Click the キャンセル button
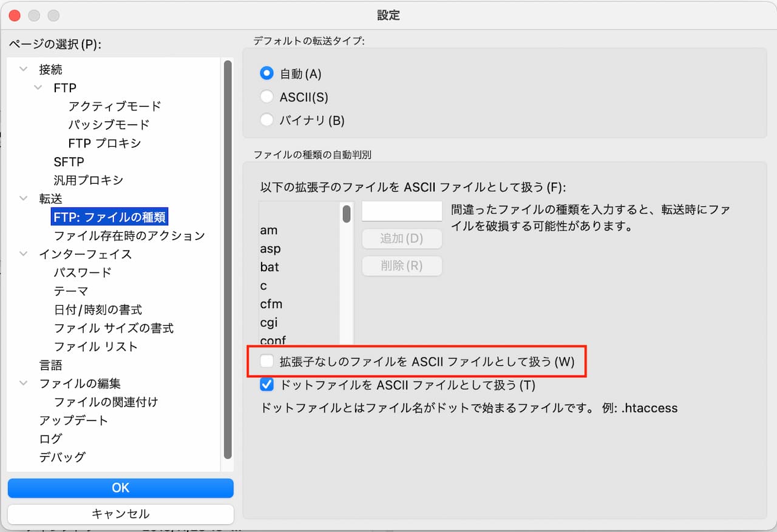This screenshot has width=777, height=532. tap(120, 514)
